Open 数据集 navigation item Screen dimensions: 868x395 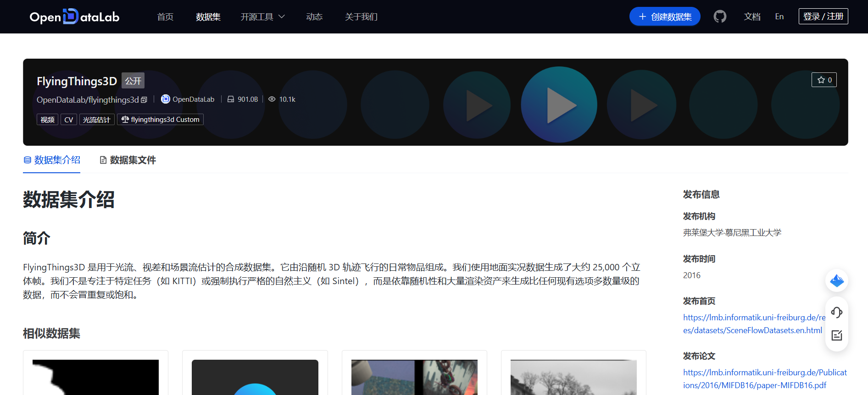[208, 16]
